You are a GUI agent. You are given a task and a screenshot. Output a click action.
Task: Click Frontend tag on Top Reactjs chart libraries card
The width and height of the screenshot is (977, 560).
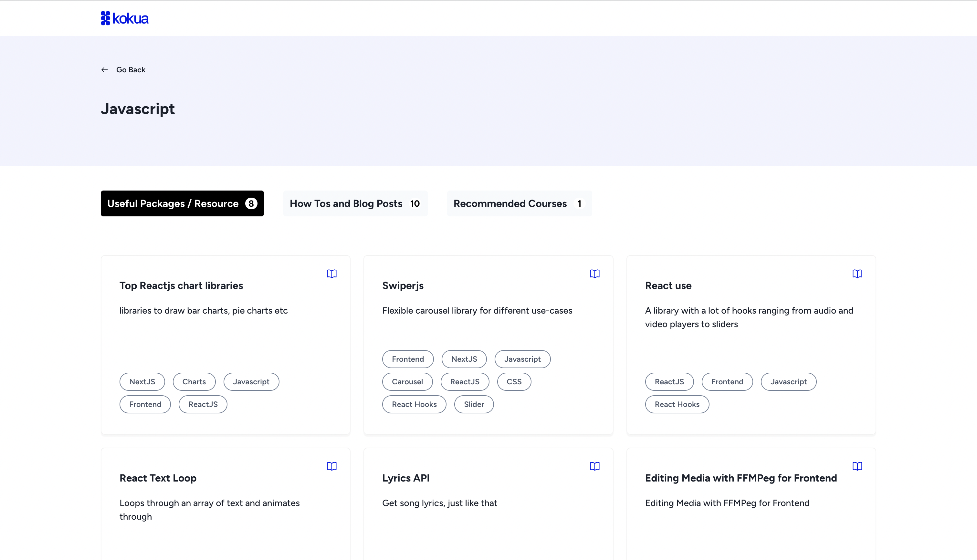click(145, 404)
